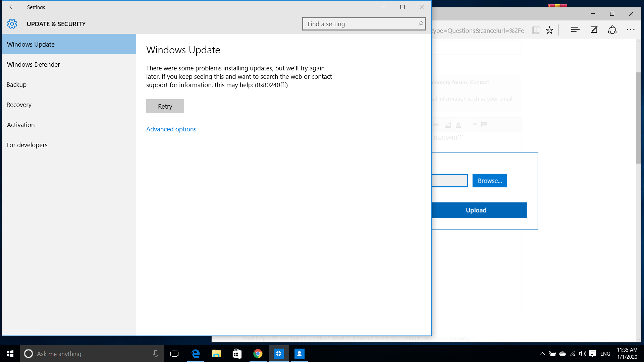Open File Explorer from the taskbar
This screenshot has height=362, width=644.
tap(216, 354)
